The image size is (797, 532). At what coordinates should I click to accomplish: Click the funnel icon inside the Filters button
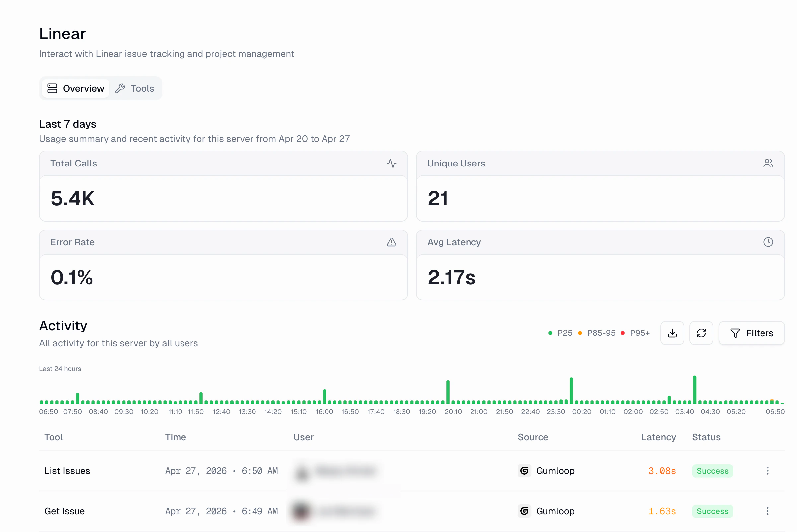735,333
